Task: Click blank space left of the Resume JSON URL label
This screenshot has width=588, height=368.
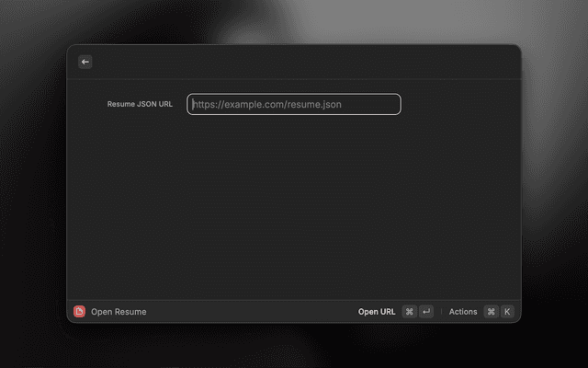Action: (87, 105)
